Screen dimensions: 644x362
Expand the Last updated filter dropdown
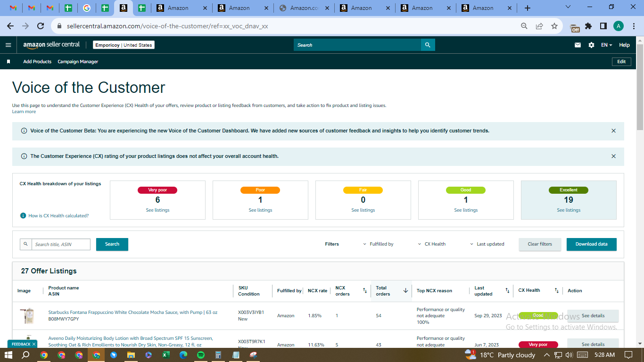(x=487, y=244)
